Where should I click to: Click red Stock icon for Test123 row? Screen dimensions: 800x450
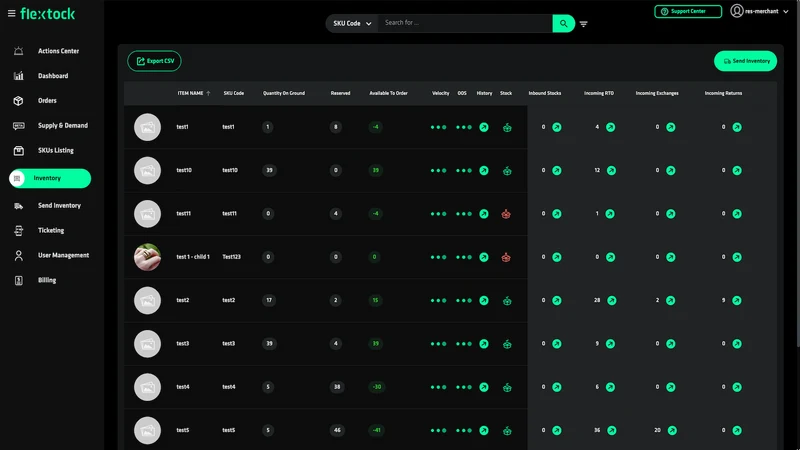506,257
